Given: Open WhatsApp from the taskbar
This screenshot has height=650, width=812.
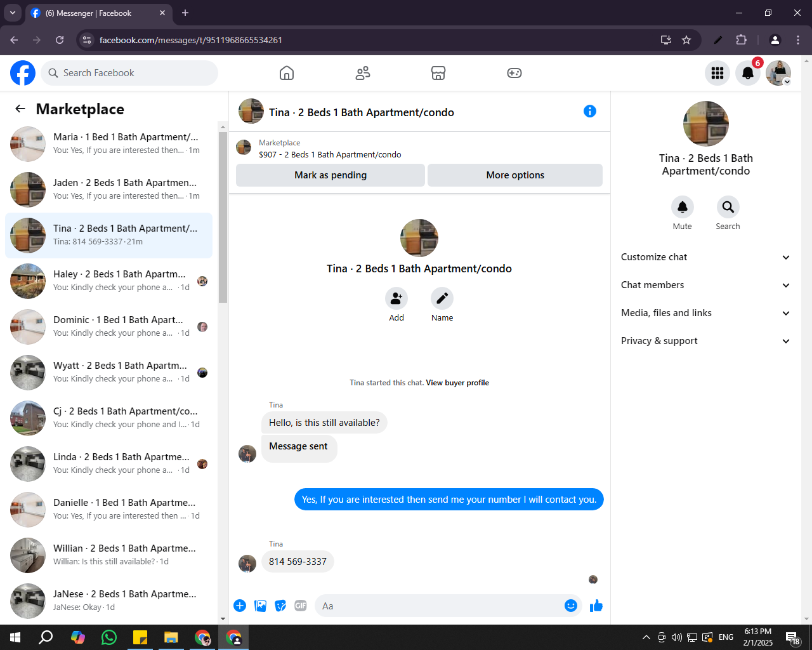Looking at the screenshot, I should [x=109, y=637].
